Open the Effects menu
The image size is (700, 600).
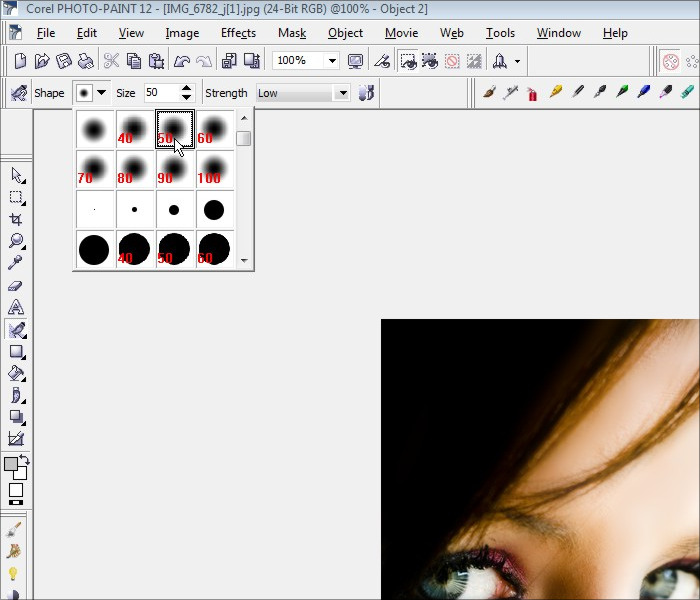pos(238,33)
